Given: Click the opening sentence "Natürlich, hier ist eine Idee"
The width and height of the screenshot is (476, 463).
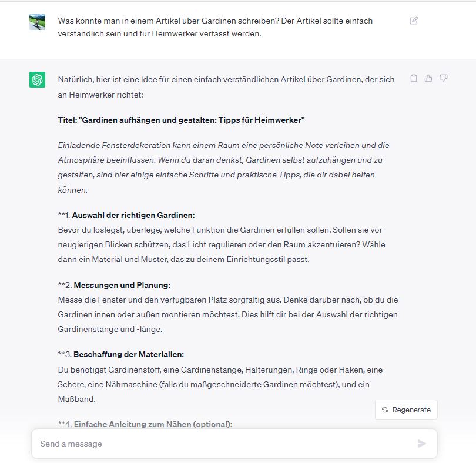Looking at the screenshot, I should tap(226, 87).
